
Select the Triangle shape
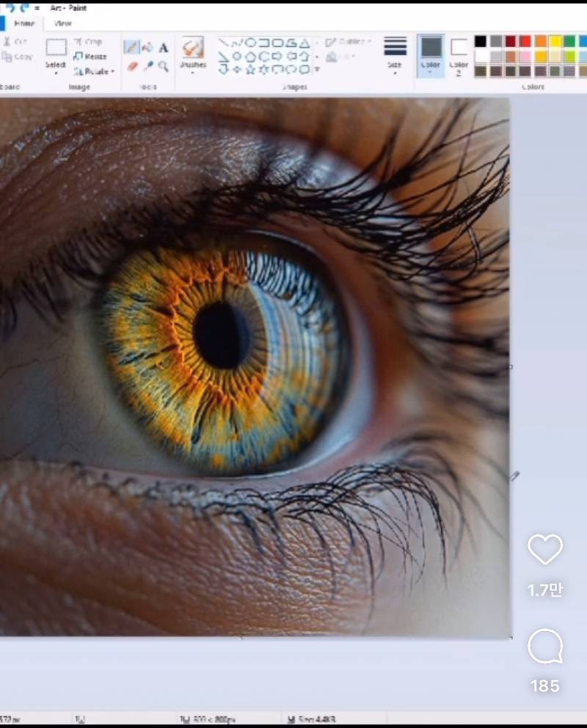click(305, 43)
